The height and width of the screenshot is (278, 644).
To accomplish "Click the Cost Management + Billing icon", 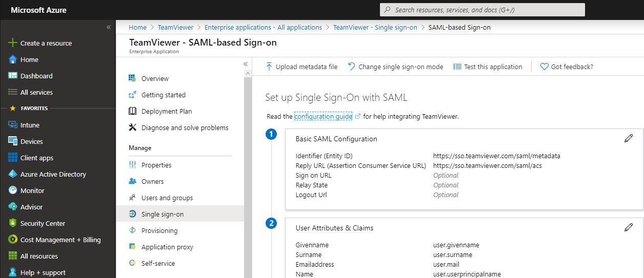I will point(13,240).
